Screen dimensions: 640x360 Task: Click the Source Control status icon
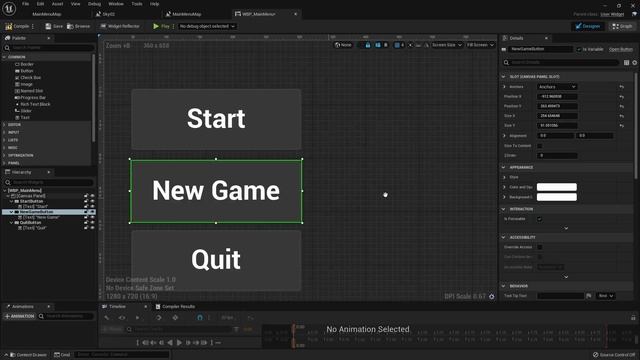pyautogui.click(x=596, y=355)
